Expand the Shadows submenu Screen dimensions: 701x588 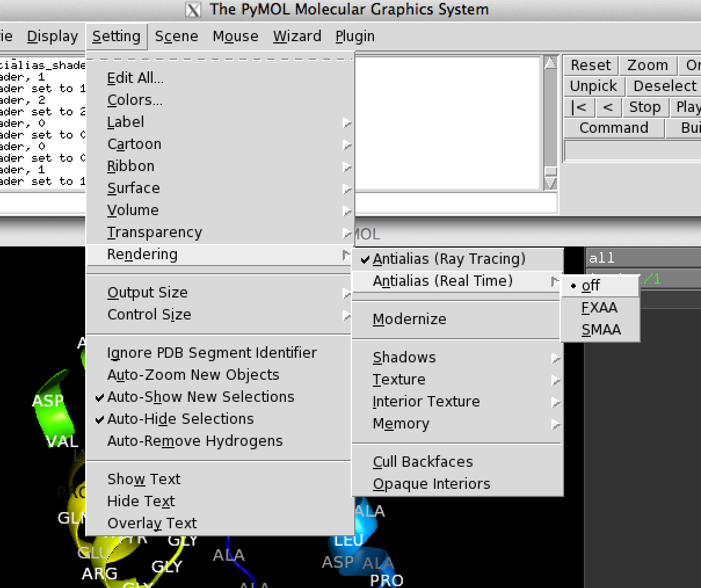405,358
